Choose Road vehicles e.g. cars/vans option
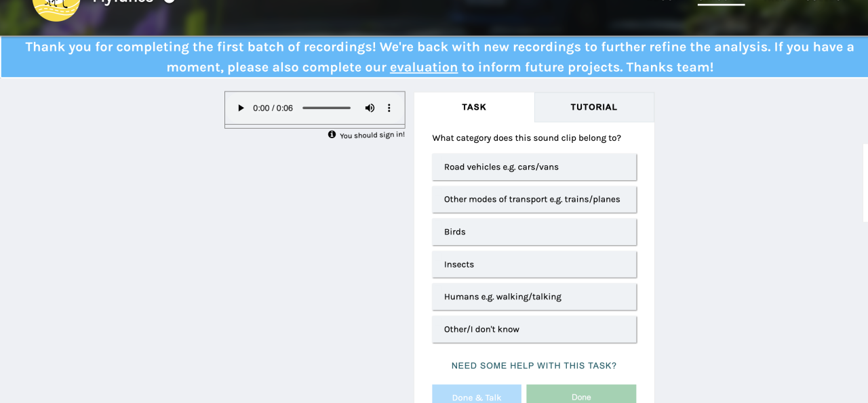The height and width of the screenshot is (403, 868). tap(534, 167)
